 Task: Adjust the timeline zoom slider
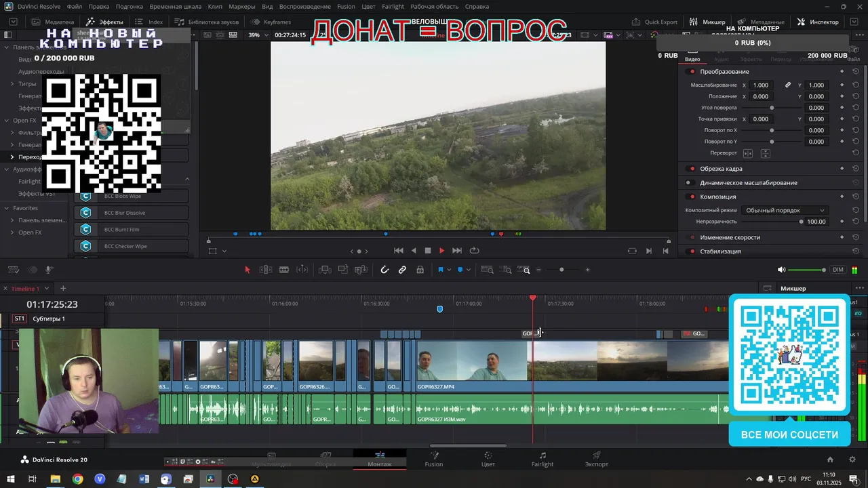[x=561, y=270]
